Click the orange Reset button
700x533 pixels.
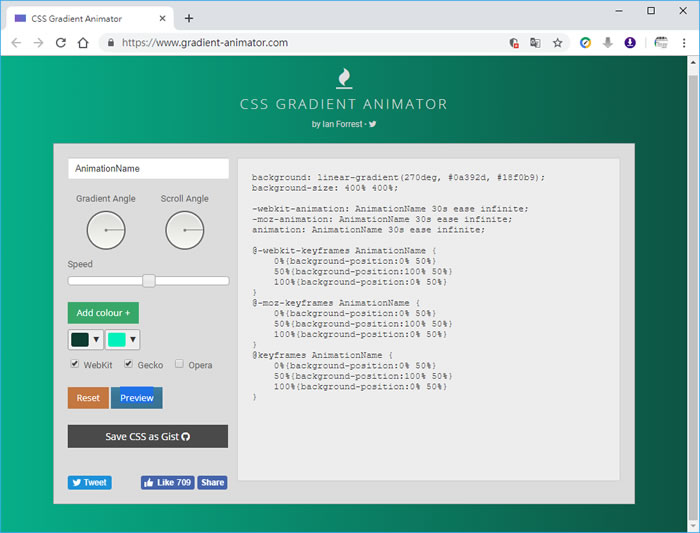88,398
